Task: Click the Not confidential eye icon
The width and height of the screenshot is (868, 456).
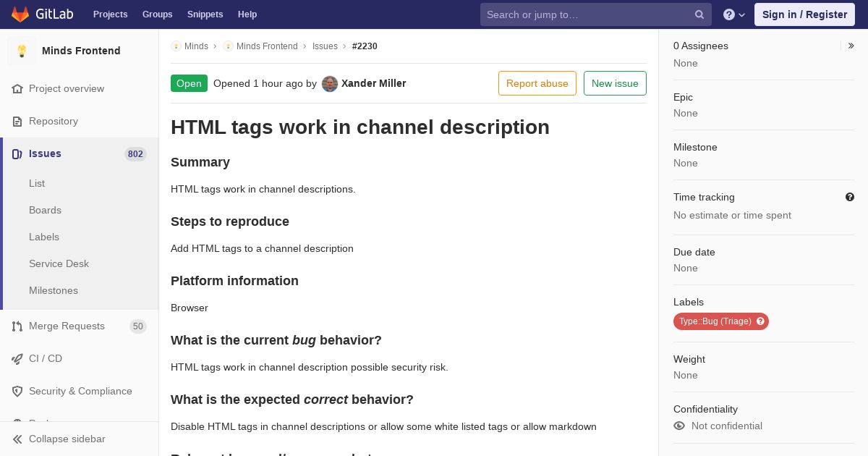Action: [x=679, y=426]
